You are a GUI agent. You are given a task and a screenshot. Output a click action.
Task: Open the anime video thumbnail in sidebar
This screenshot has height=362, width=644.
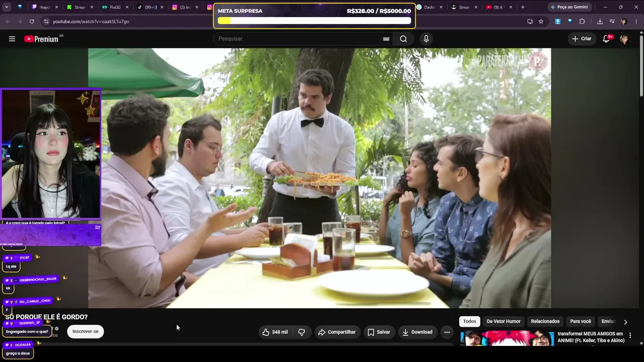coord(507,338)
